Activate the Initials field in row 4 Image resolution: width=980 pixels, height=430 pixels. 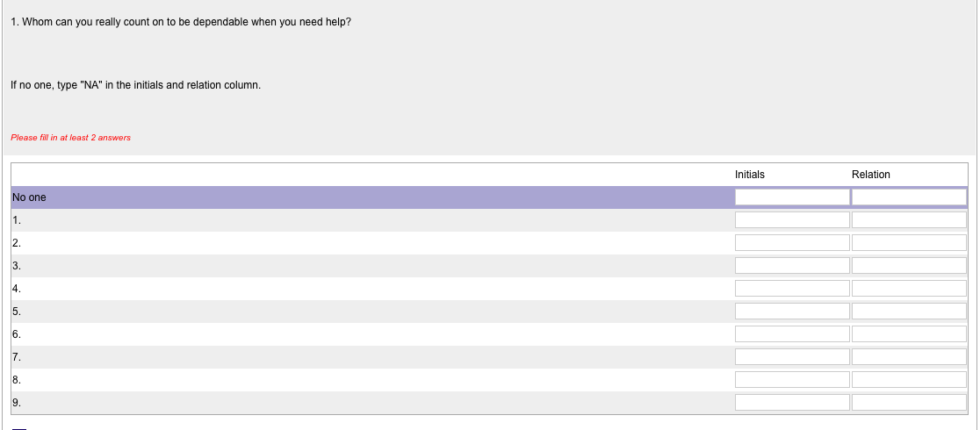[x=792, y=289]
